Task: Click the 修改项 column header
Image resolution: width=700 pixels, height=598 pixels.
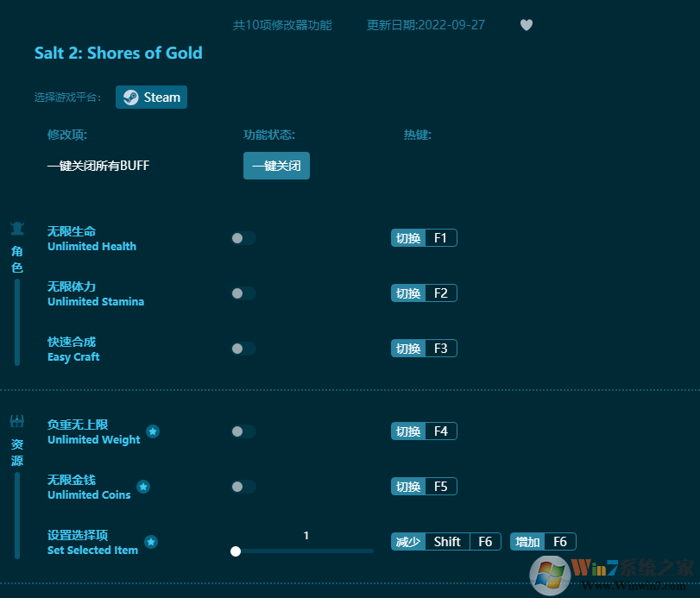Action: 67,135
